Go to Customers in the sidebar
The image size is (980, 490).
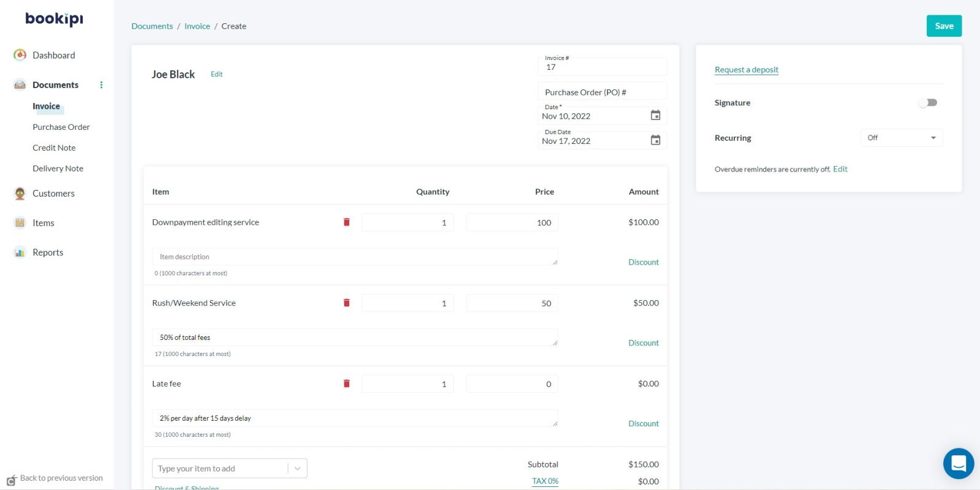point(53,194)
